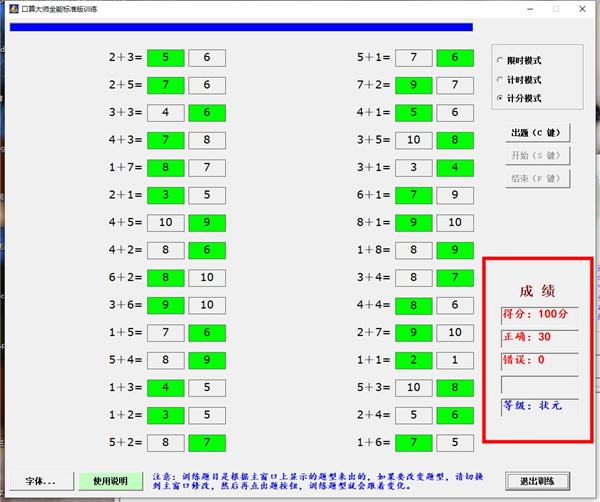
Task: Open the 使用说明 instructions
Action: pos(105,481)
